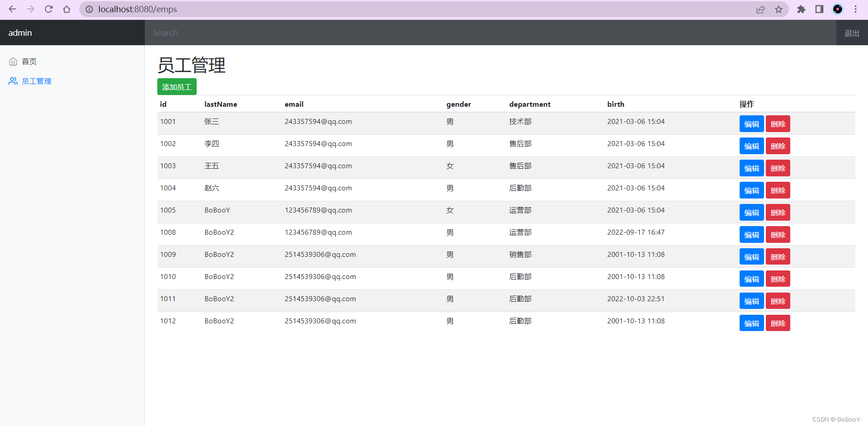Select birth date 2022-09-17 16:47

coord(636,232)
